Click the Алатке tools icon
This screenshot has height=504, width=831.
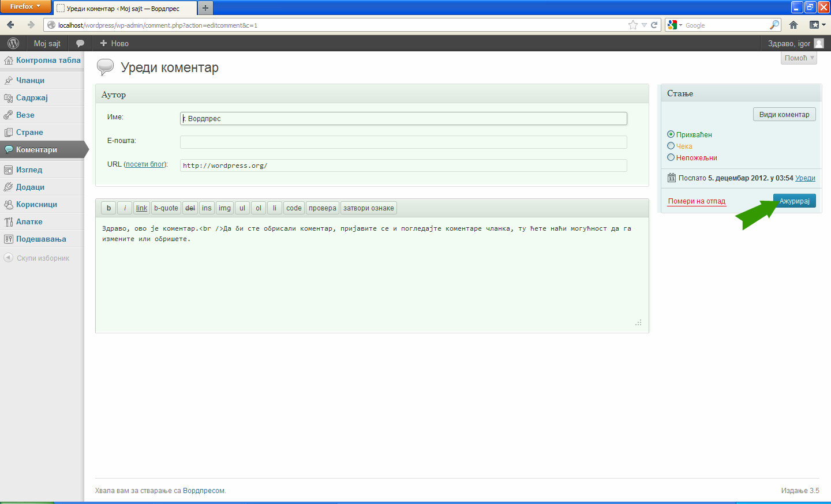point(8,222)
